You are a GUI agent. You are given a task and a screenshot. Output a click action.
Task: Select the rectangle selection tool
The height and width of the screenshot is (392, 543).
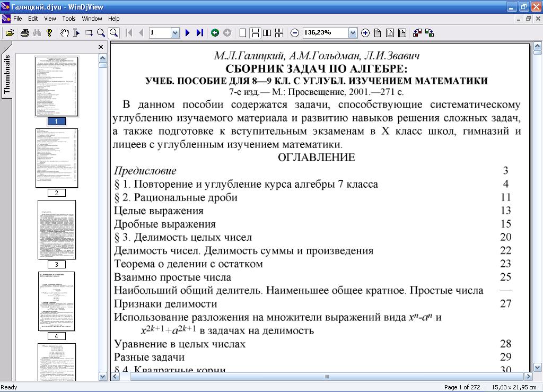pyautogui.click(x=89, y=33)
